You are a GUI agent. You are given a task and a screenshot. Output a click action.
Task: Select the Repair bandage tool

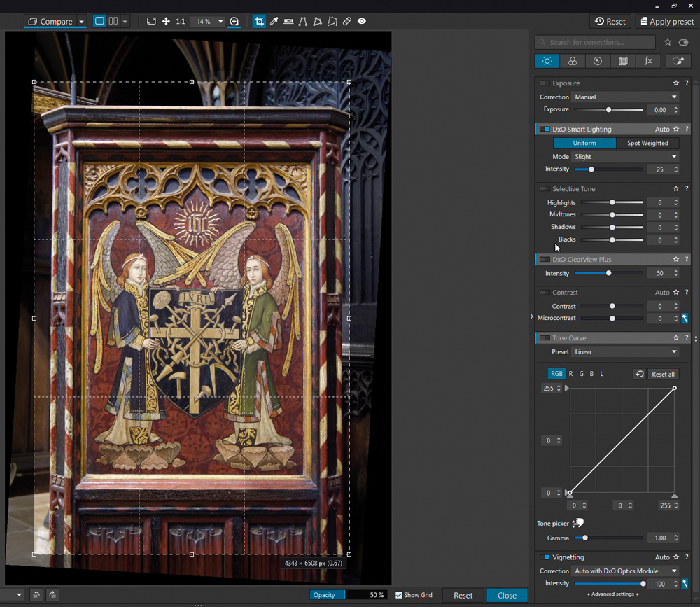(x=347, y=21)
